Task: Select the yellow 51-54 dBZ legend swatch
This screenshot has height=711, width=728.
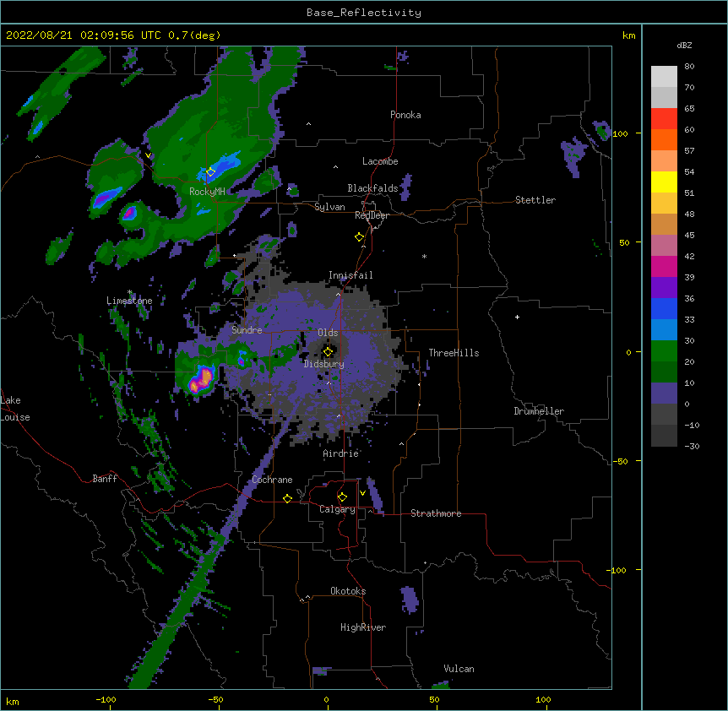Action: pyautogui.click(x=664, y=182)
